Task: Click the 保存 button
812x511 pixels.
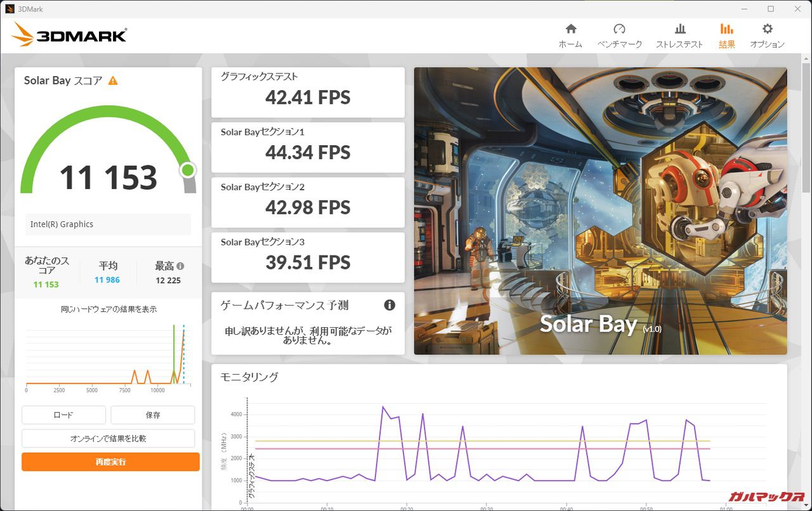Action: (153, 415)
